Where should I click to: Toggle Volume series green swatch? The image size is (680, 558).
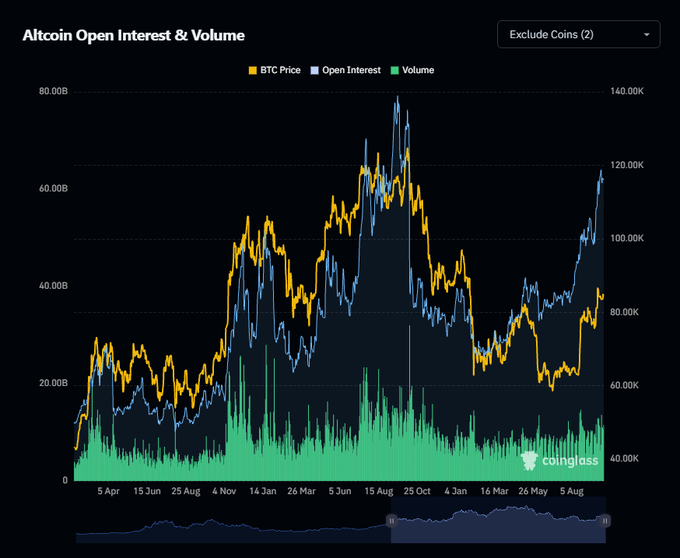point(395,70)
